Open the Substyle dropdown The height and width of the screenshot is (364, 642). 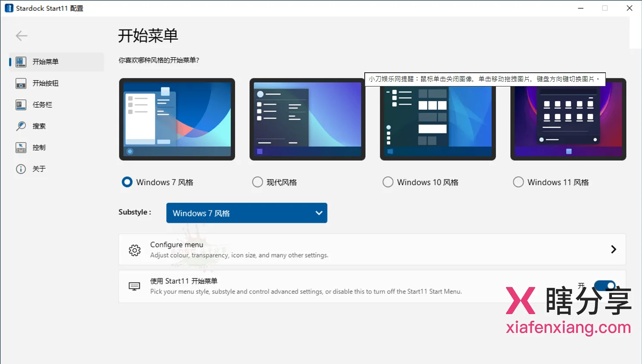247,213
